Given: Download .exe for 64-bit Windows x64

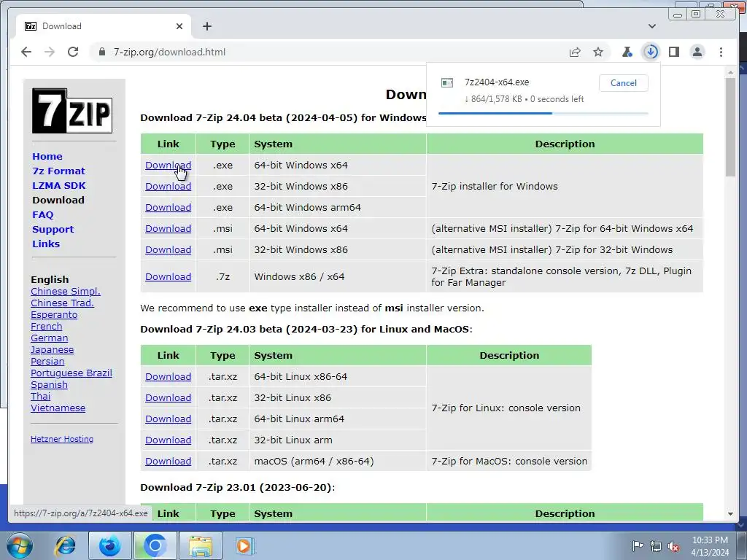Looking at the screenshot, I should click(x=169, y=166).
